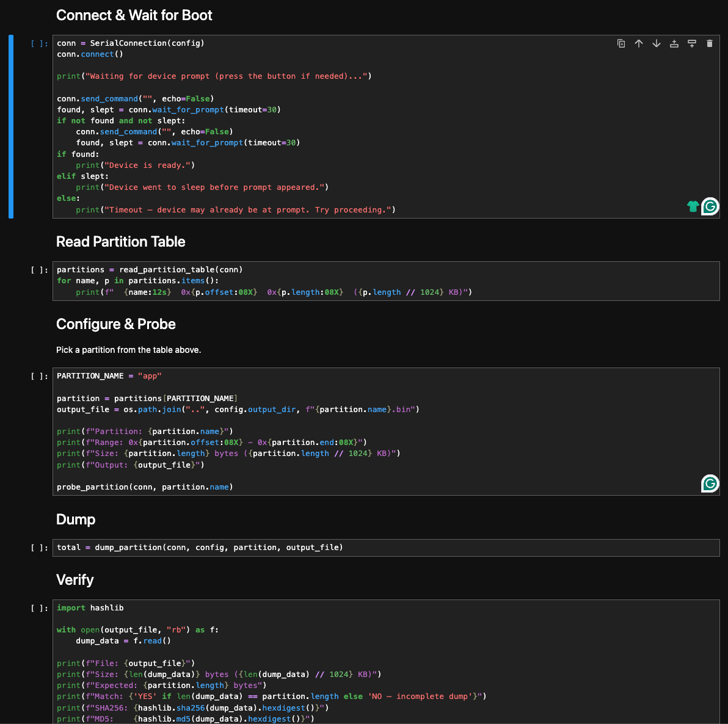Click the execution prompt of the Dump cell
Image resolution: width=728 pixels, height=724 pixels.
point(40,548)
